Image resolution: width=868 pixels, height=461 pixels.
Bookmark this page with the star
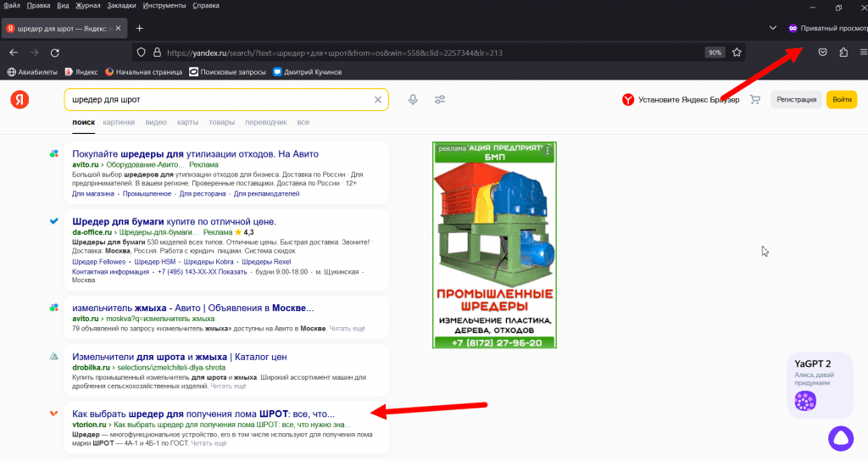coord(737,53)
